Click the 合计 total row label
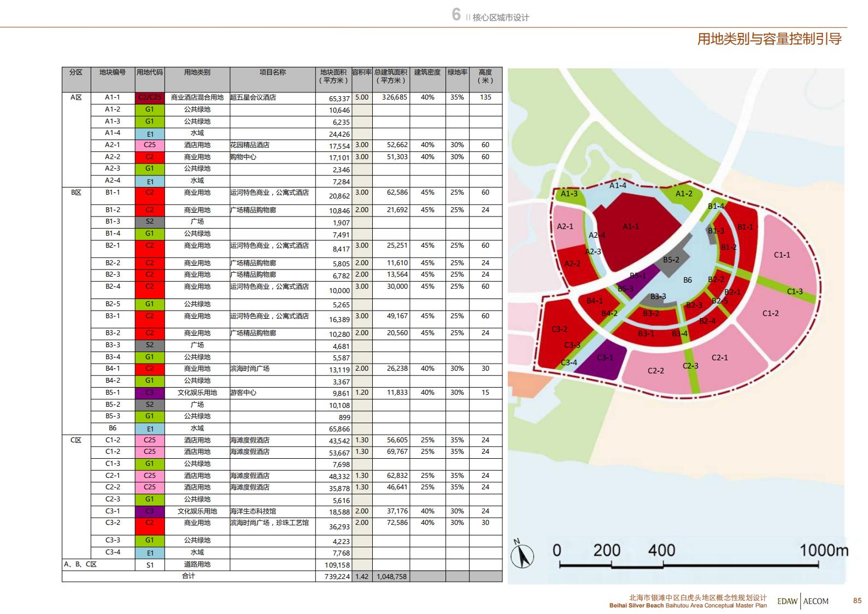 [189, 576]
